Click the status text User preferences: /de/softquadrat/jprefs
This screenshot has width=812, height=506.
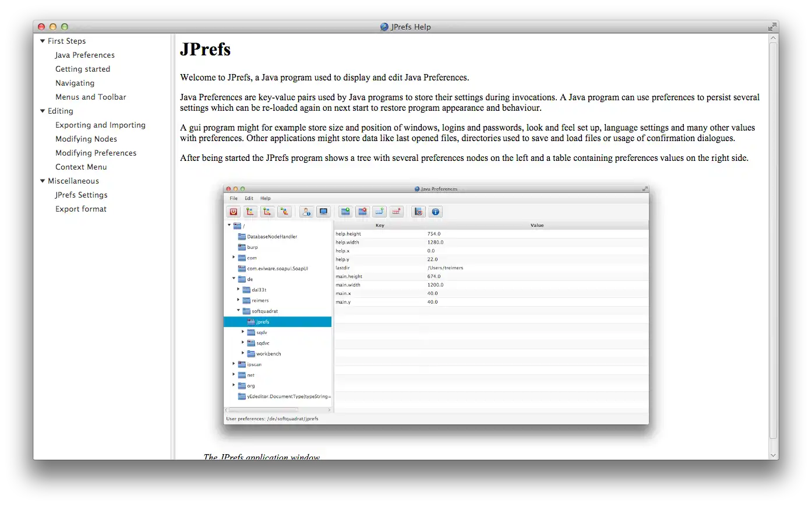(272, 419)
